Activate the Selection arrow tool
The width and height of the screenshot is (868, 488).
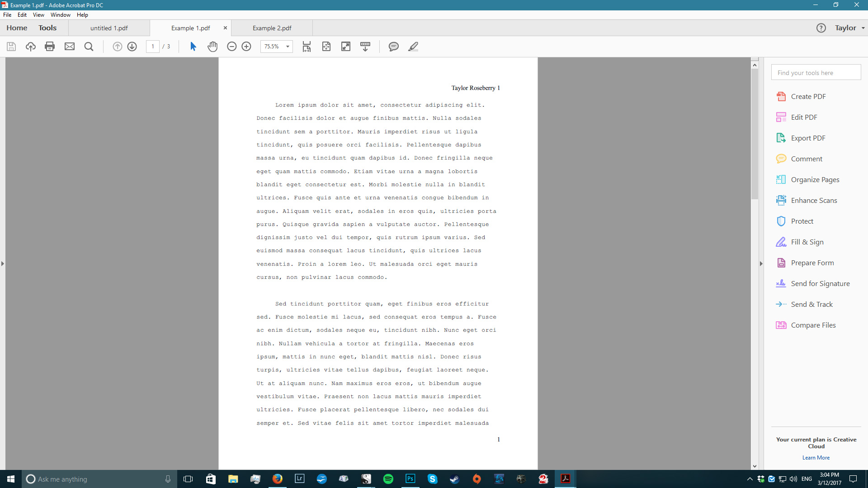[x=193, y=47]
